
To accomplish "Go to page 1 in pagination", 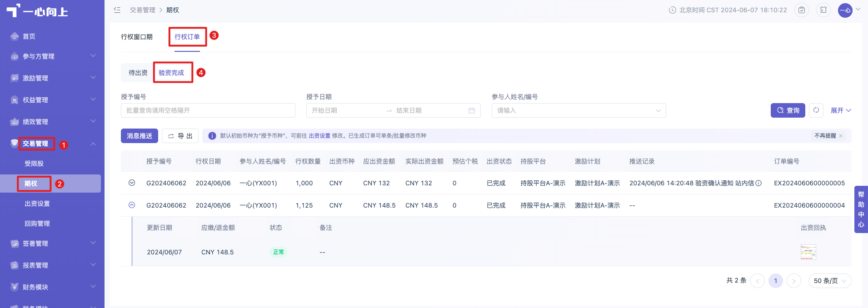I will coord(776,281).
